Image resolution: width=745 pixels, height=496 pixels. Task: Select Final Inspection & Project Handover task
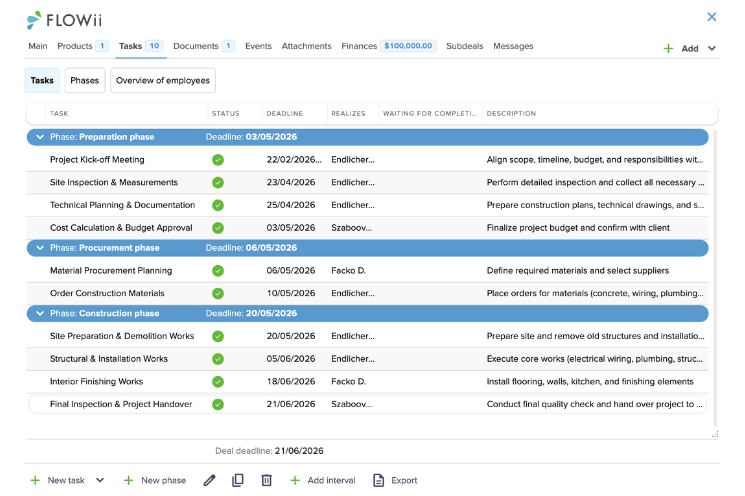[x=367, y=404]
